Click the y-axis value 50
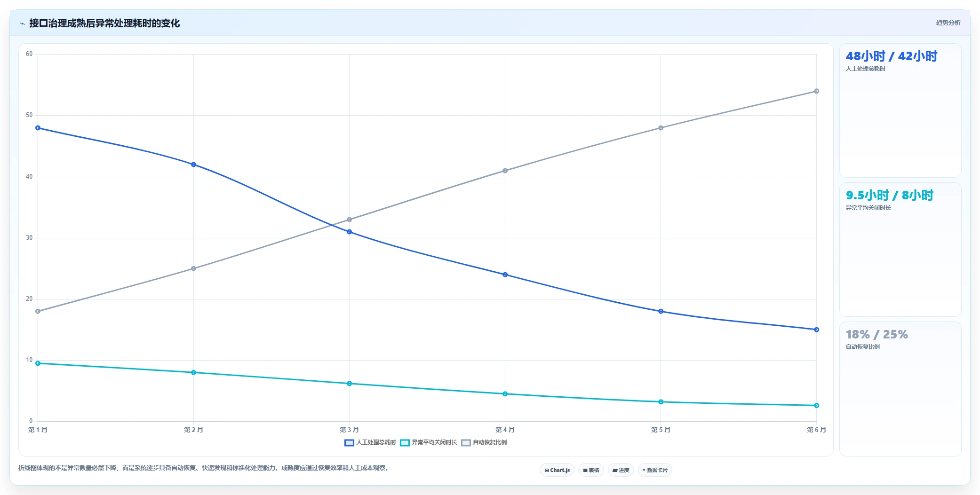The image size is (980, 495). (x=29, y=115)
